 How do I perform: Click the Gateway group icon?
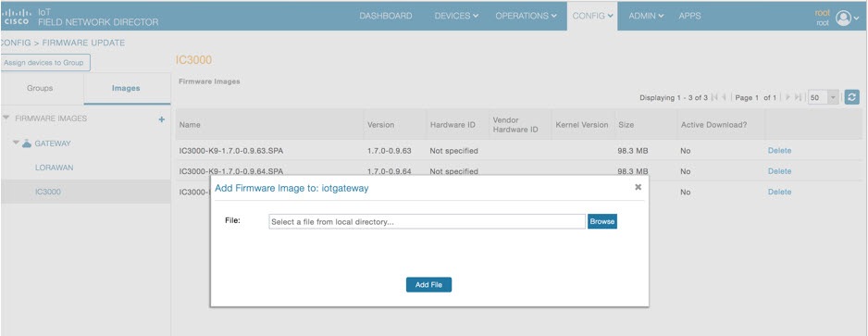click(27, 143)
